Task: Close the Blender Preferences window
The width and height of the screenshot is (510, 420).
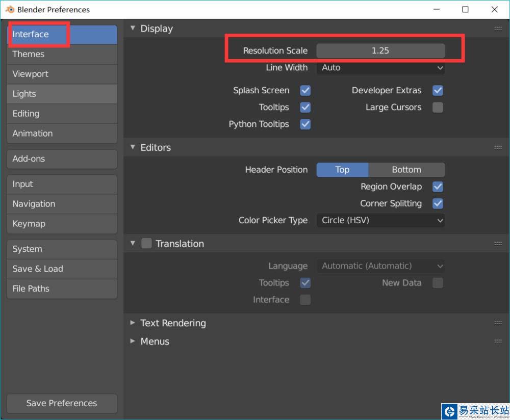Action: pos(494,9)
